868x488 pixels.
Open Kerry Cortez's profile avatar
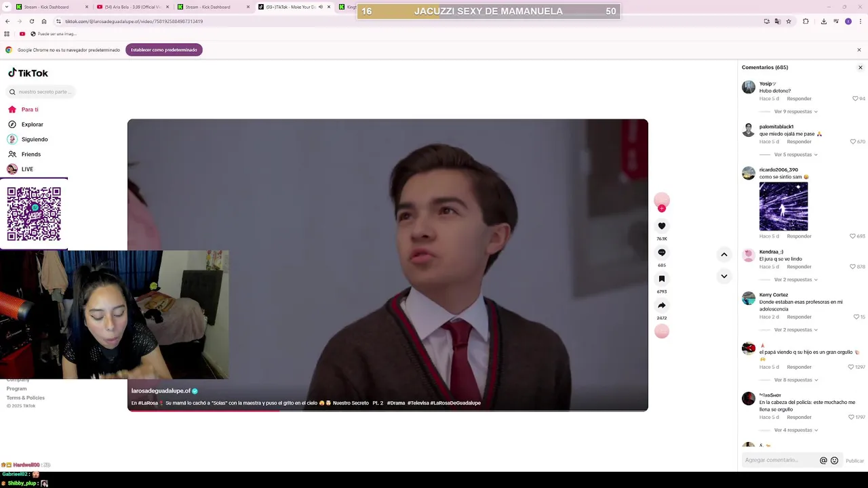(749, 298)
